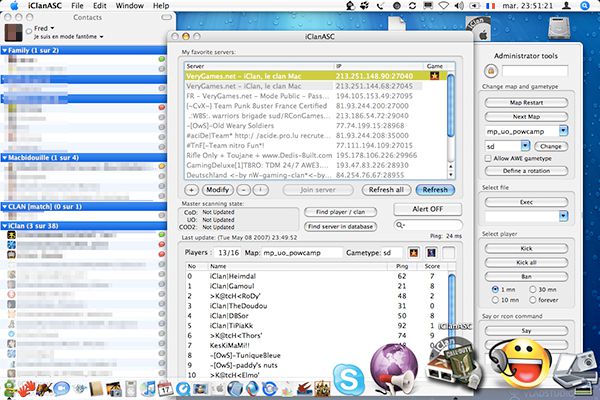Click the dark blue icon next to the star beside Gametype
This screenshot has width=600, height=400.
pyautogui.click(x=431, y=253)
